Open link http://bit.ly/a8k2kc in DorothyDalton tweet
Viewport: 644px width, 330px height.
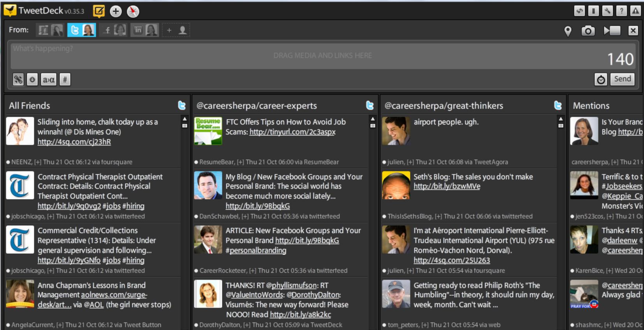point(300,314)
